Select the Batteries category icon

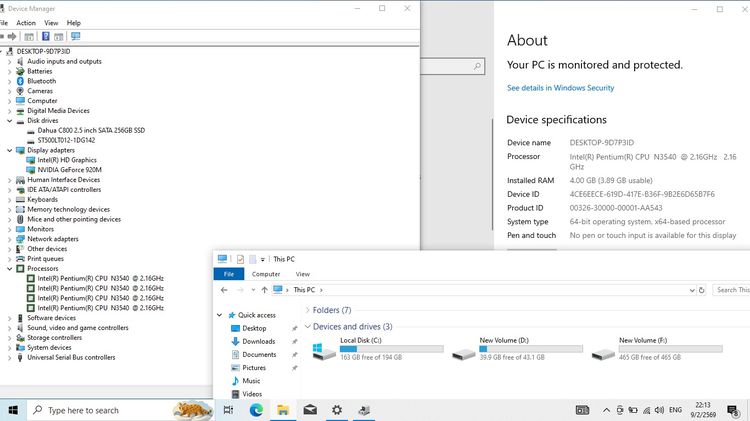(x=20, y=71)
